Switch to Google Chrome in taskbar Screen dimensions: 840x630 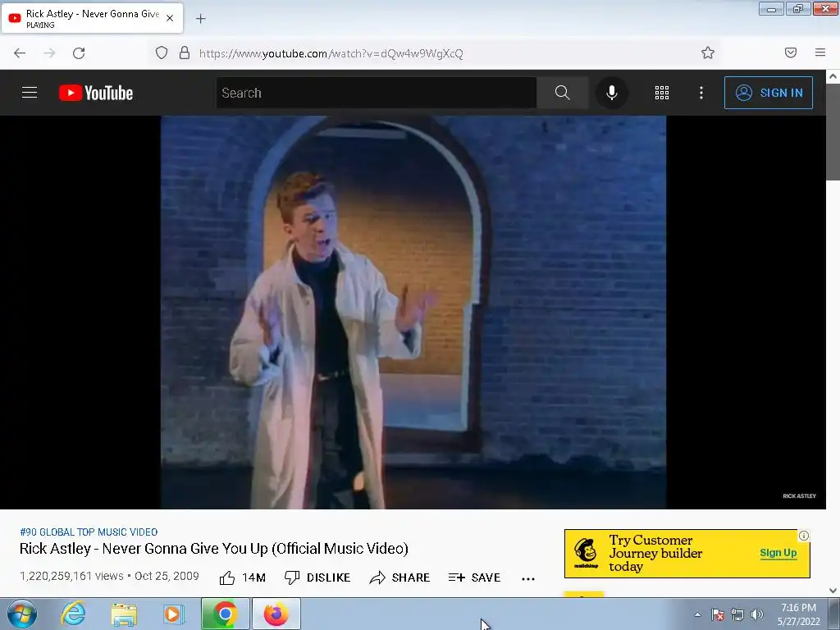point(225,614)
